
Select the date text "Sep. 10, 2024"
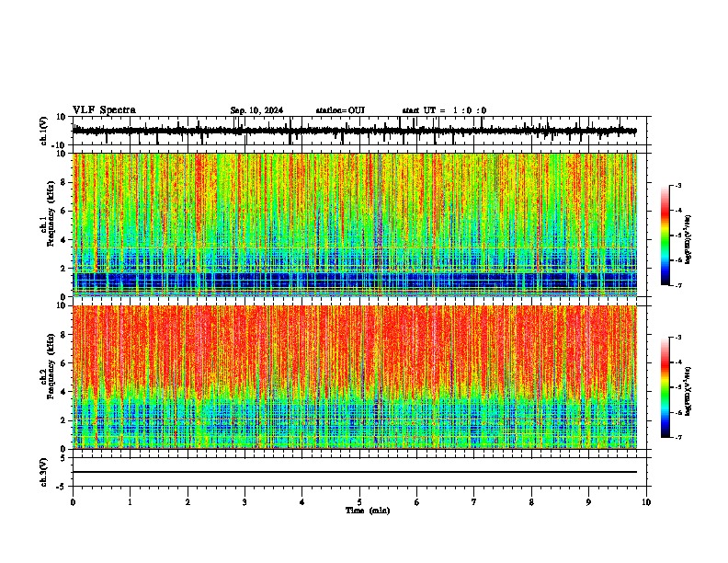(256, 110)
